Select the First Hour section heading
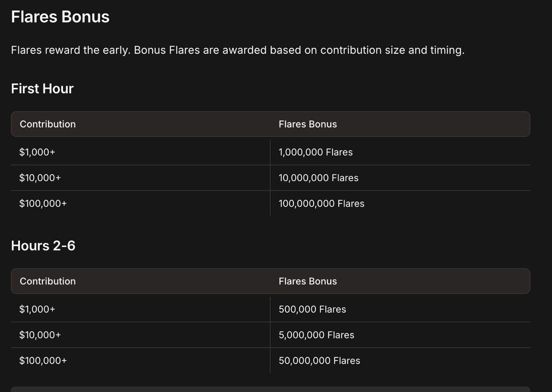 click(x=42, y=89)
